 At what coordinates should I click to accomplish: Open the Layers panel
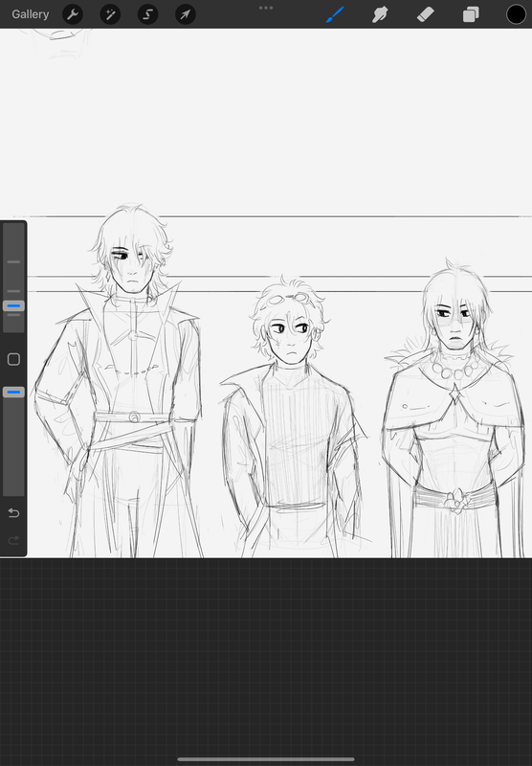[x=471, y=14]
